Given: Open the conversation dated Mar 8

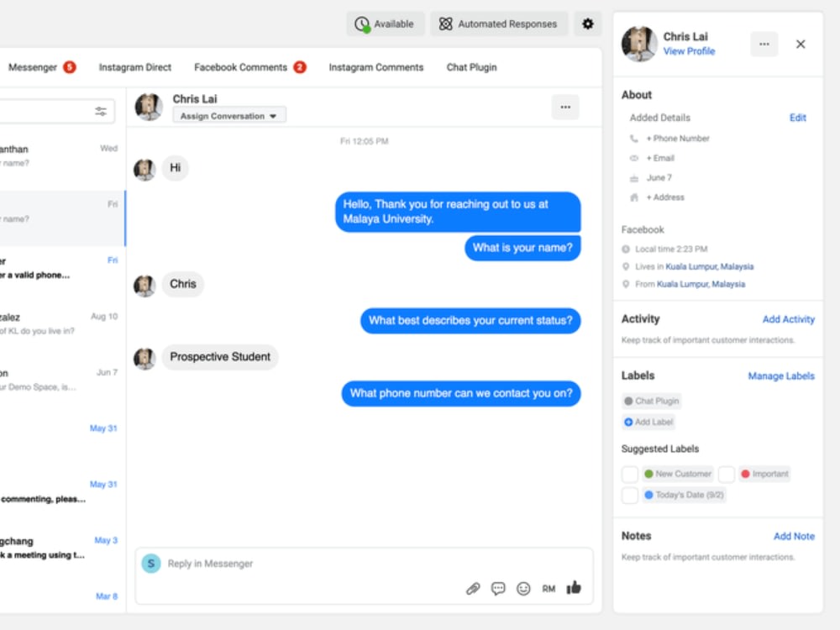Looking at the screenshot, I should [x=62, y=597].
